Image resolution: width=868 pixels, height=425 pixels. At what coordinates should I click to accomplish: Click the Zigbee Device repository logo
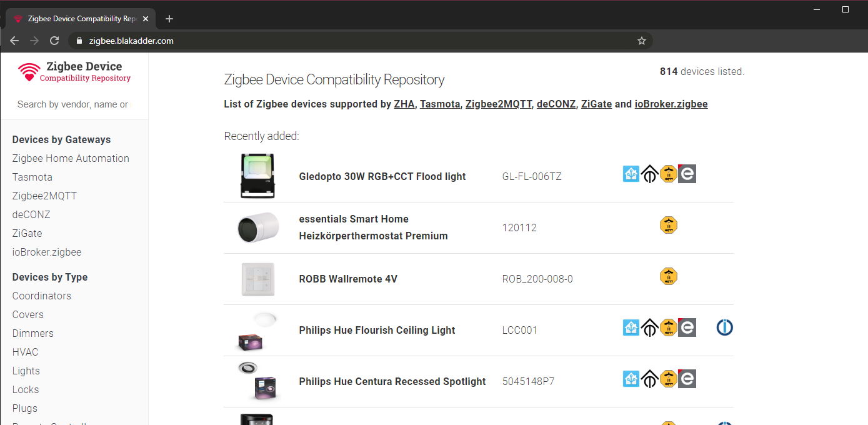[x=74, y=72]
